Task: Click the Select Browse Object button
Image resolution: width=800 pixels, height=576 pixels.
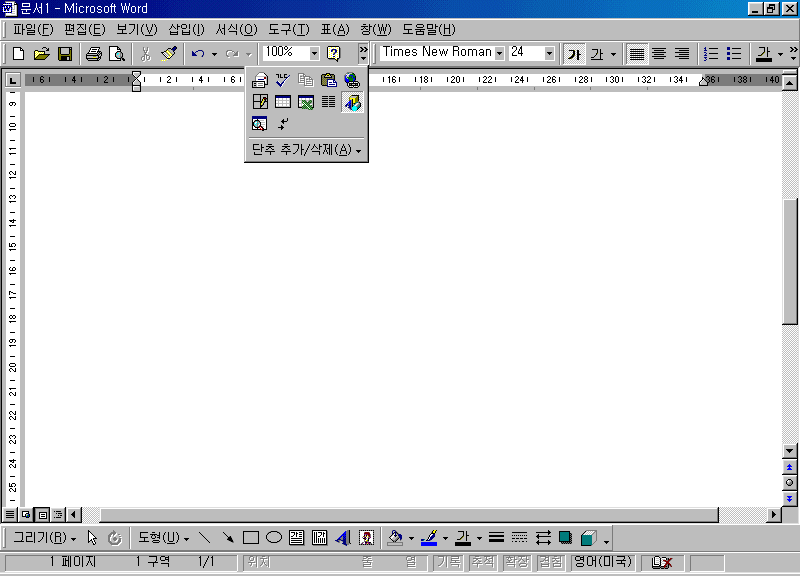Action: tap(789, 483)
